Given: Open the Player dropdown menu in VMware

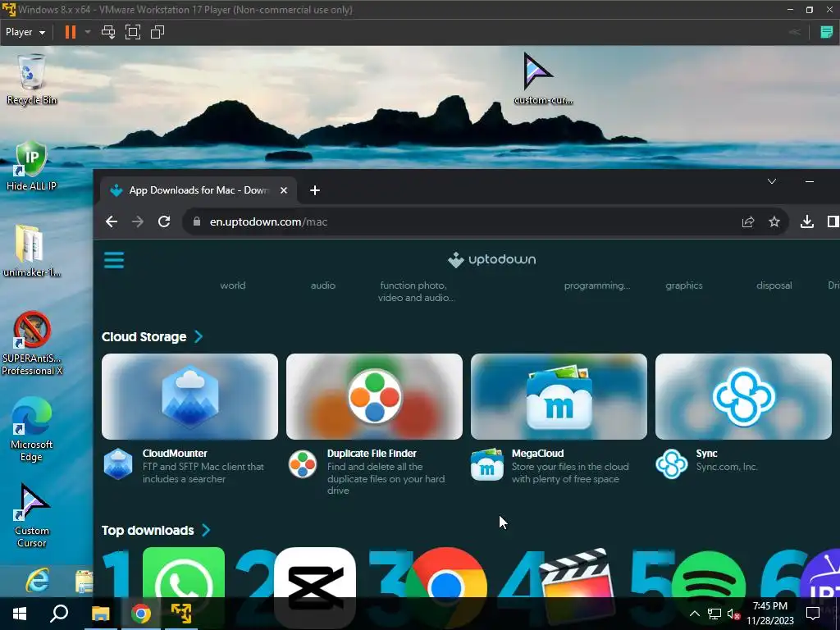Looking at the screenshot, I should (x=25, y=32).
